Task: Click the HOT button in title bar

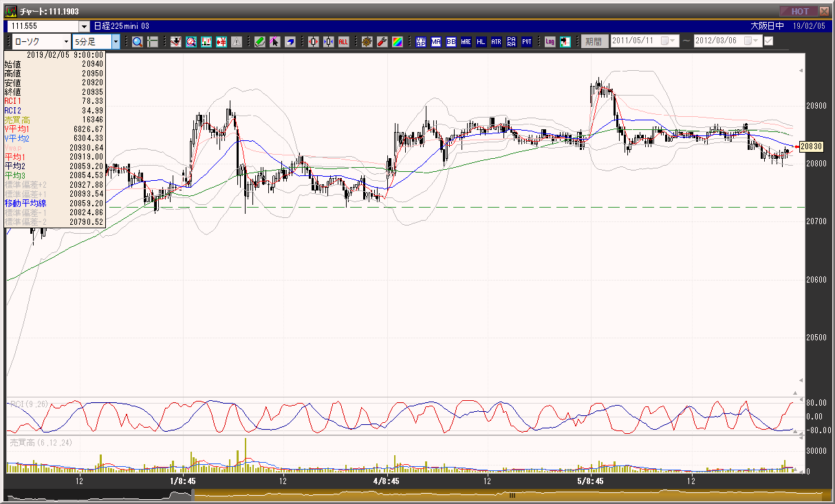Action: [x=799, y=11]
